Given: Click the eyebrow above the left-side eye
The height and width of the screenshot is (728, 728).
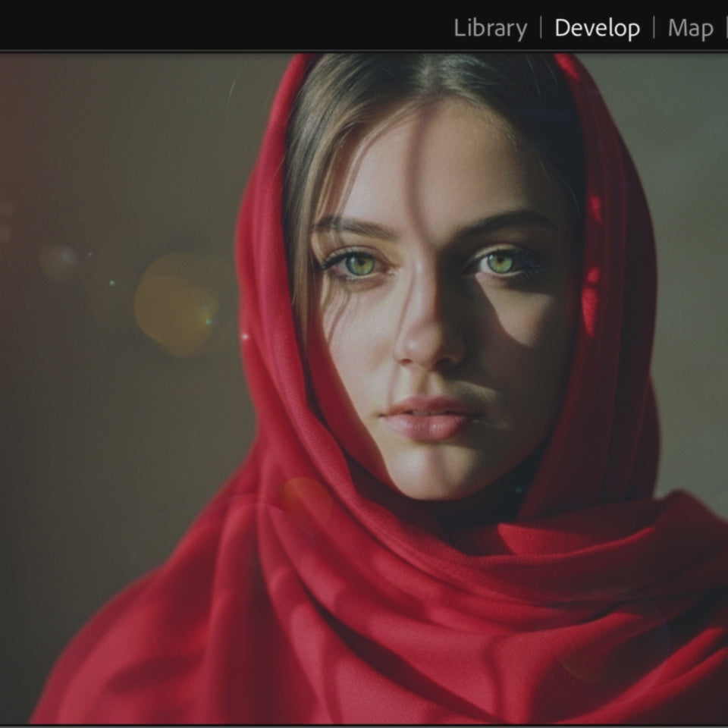Looking at the screenshot, I should [354, 227].
